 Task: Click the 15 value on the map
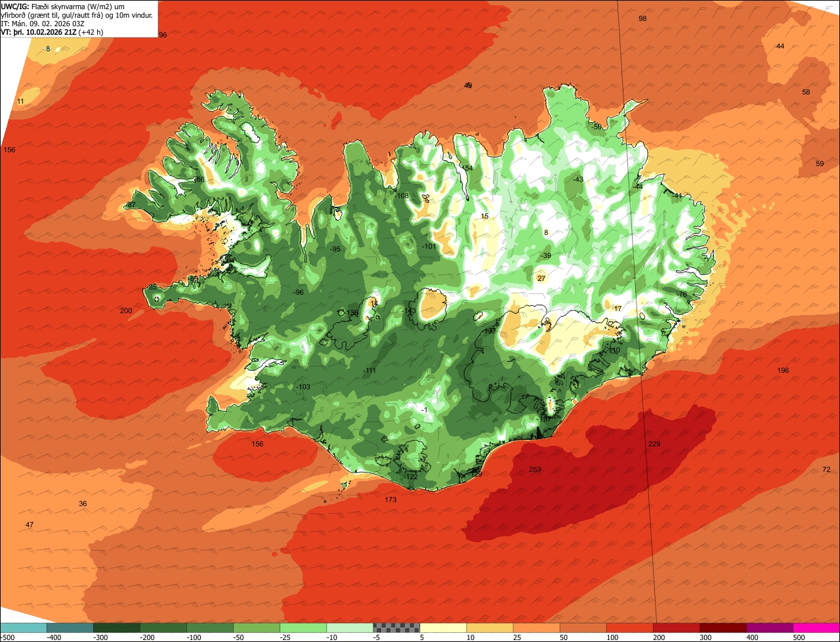click(485, 216)
